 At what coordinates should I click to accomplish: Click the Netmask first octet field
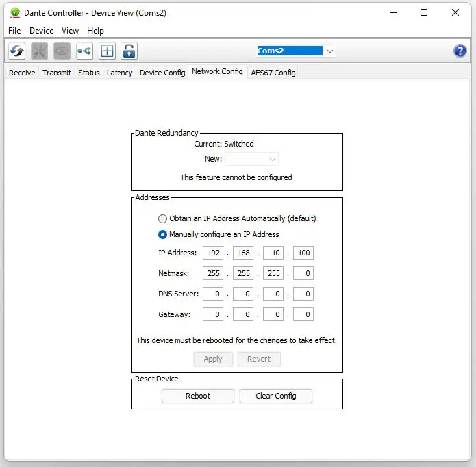point(213,273)
